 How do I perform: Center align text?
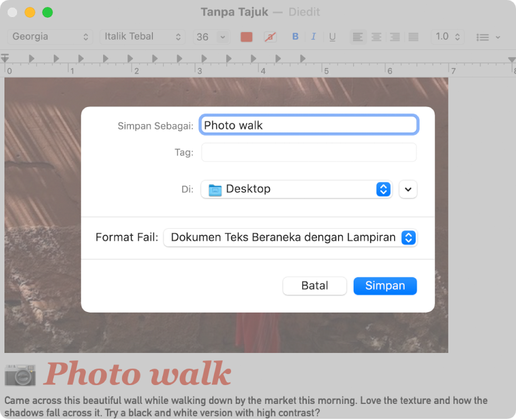[376, 37]
